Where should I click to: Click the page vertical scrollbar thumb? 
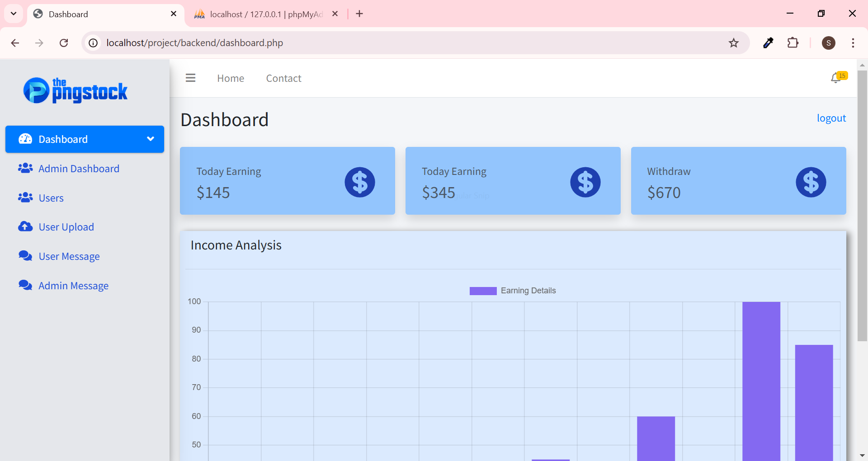click(x=863, y=206)
